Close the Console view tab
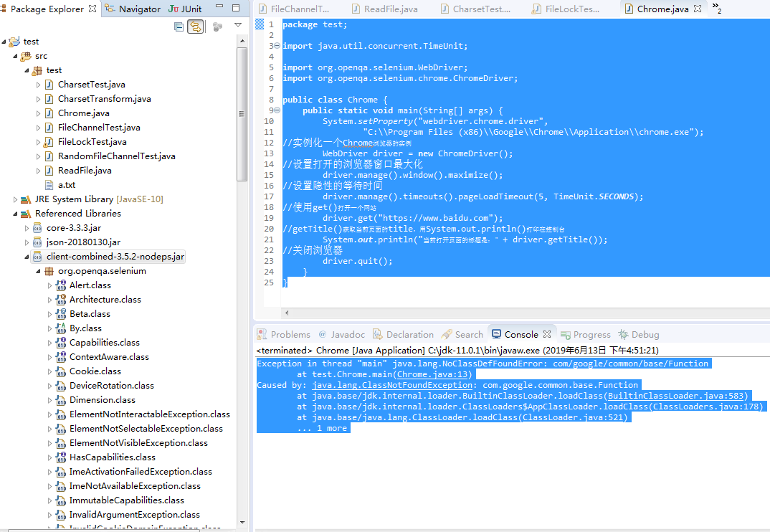770x532 pixels. pyautogui.click(x=547, y=334)
